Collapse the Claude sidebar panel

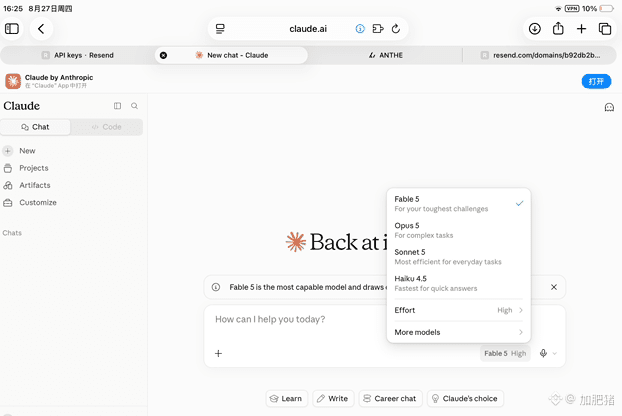point(117,105)
